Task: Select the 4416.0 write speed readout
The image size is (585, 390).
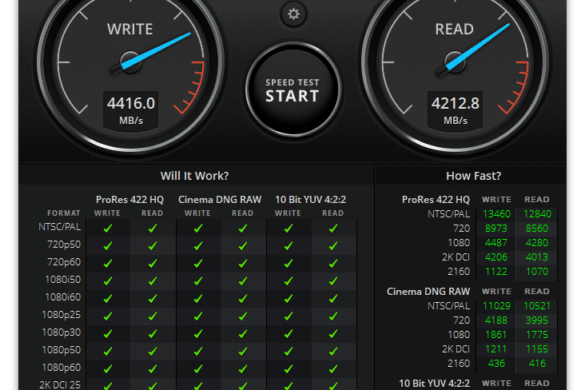Action: tap(131, 103)
